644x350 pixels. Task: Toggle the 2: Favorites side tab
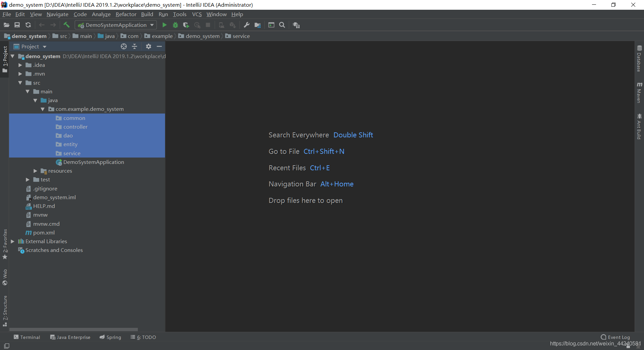point(5,245)
